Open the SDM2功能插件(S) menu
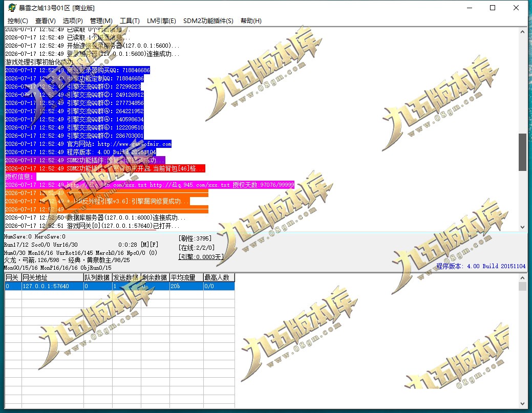 208,20
